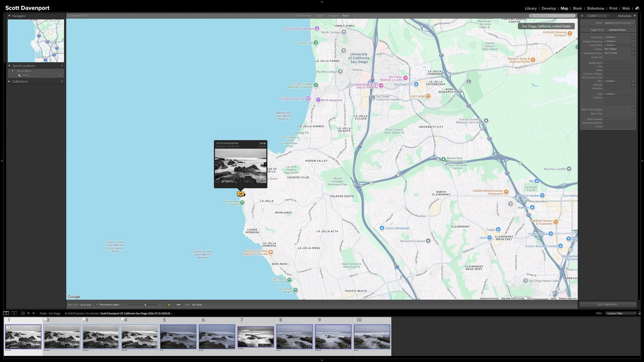
Task: Enable Tagged location filter
Action: 319,16
